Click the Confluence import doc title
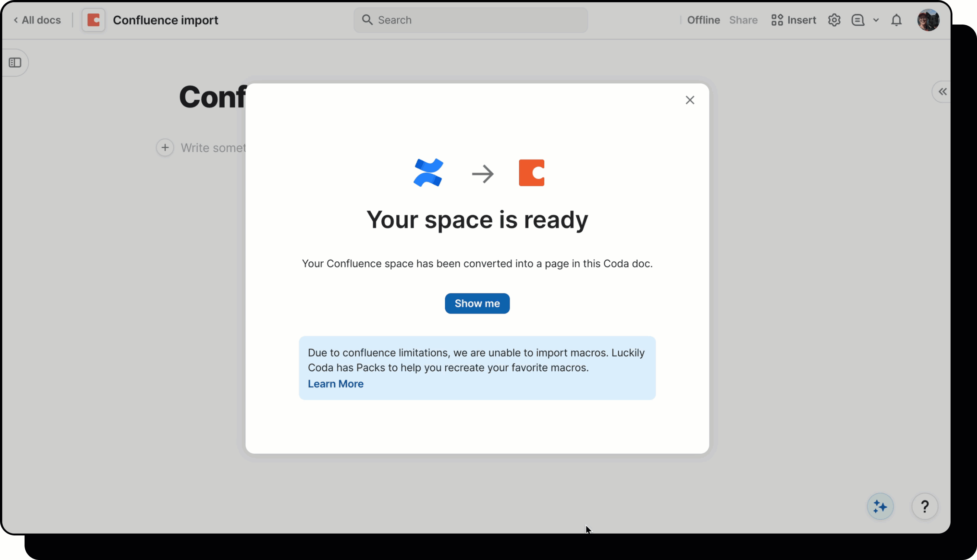This screenshot has width=977, height=560. pyautogui.click(x=166, y=20)
